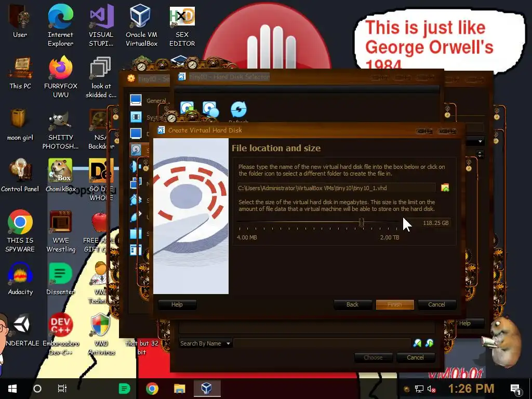Screen dimensions: 532x399
Task: Open Control Panel desktop icon
Action: 20,176
